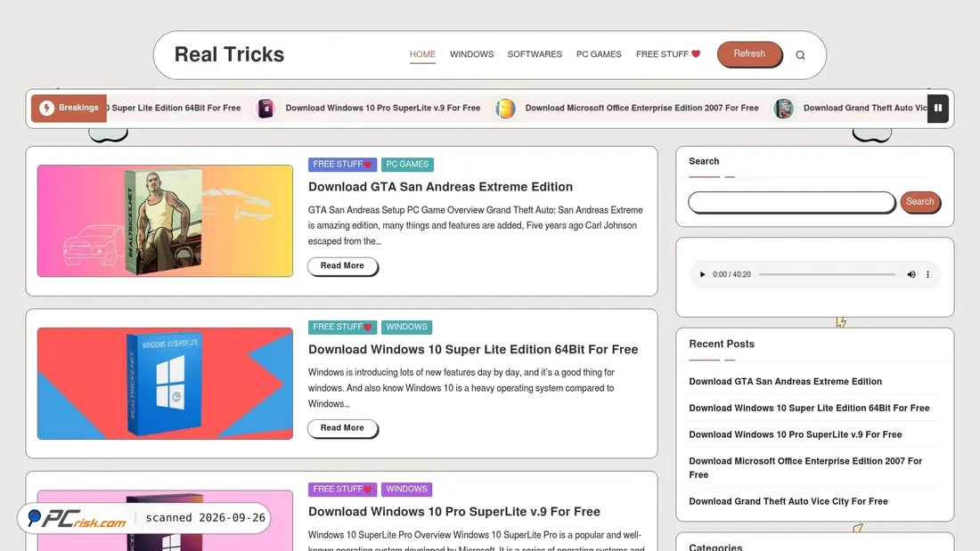Open recent post Windows 10 Pro SuperLite v.9
Screen dimensions: 980x551
click(795, 434)
